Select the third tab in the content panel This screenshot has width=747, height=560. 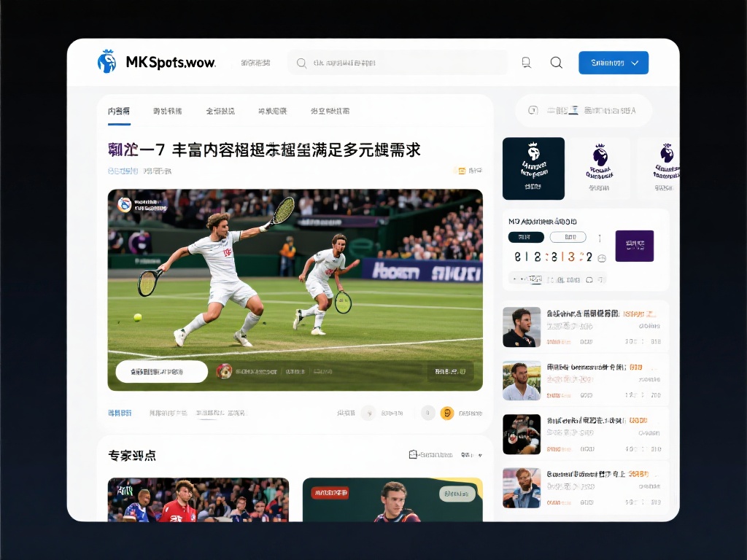220,112
